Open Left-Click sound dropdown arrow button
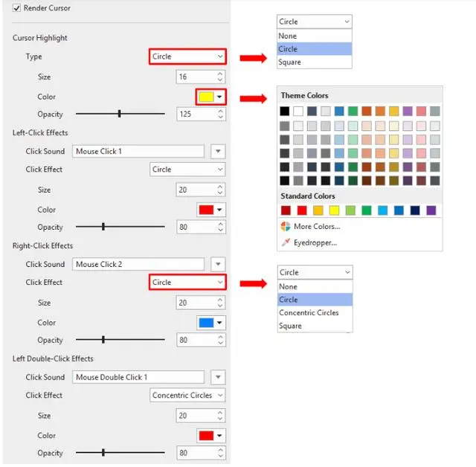 [x=218, y=151]
